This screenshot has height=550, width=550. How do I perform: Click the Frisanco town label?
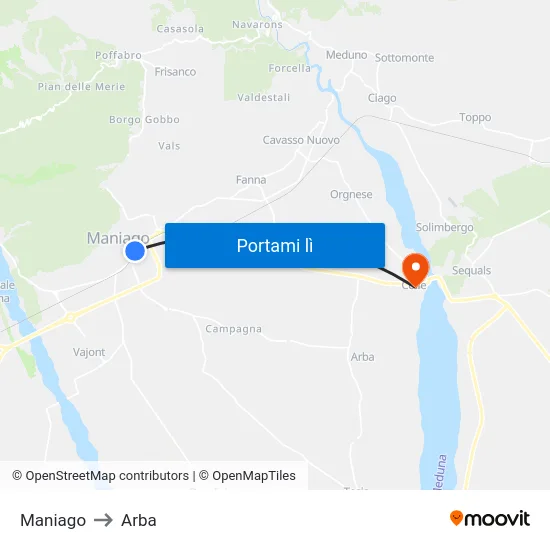pos(175,72)
